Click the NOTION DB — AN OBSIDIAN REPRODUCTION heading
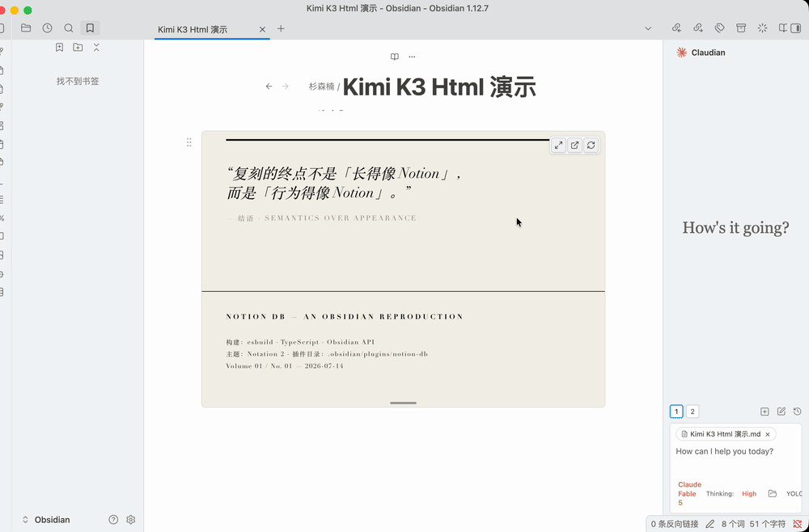Image resolution: width=809 pixels, height=532 pixels. click(x=345, y=316)
